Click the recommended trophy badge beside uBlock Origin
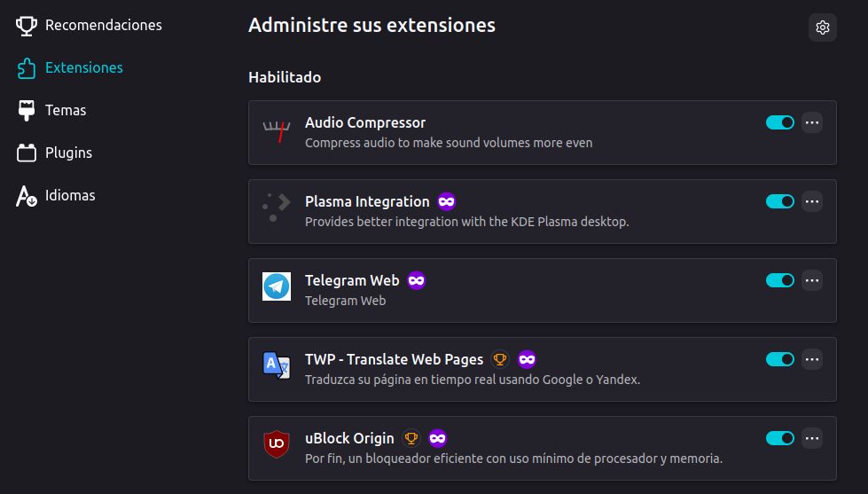 coord(411,438)
